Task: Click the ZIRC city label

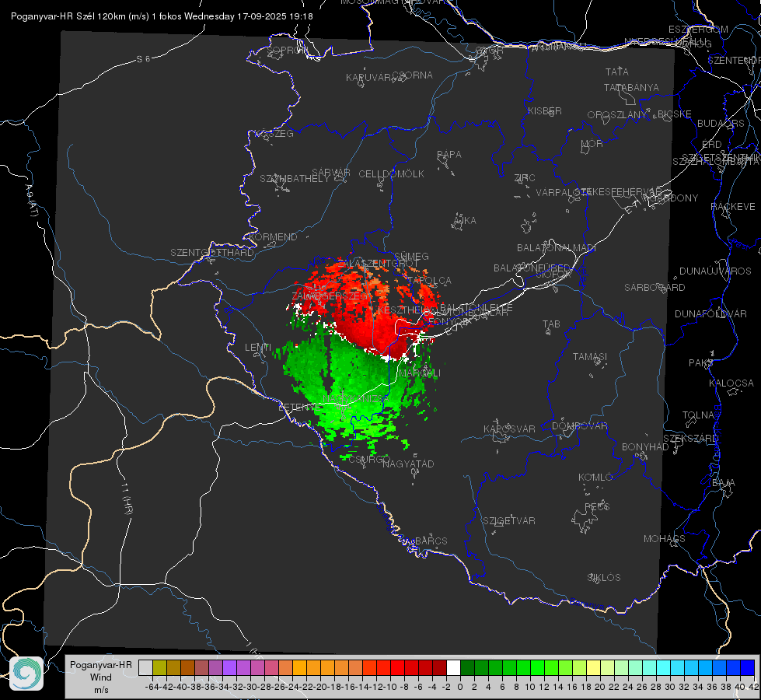Action: click(525, 178)
